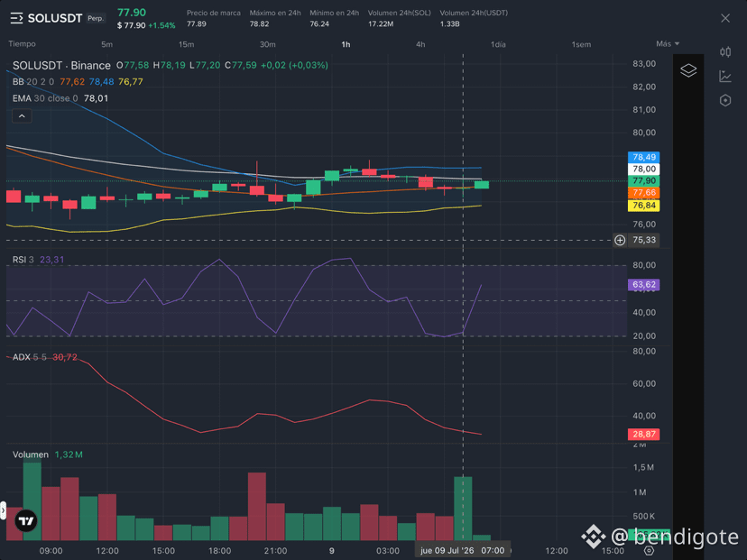Click the orange 77,66 basis price tag
747x560 pixels.
643,193
